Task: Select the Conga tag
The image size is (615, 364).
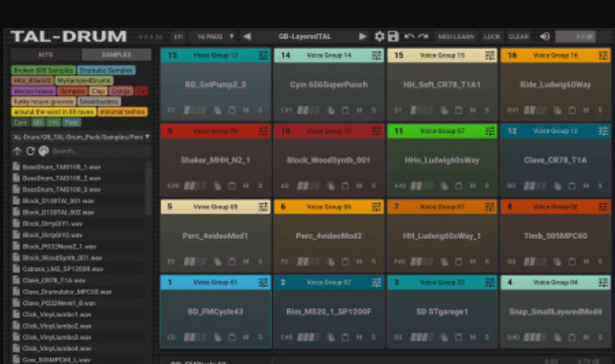Action: click(x=121, y=91)
